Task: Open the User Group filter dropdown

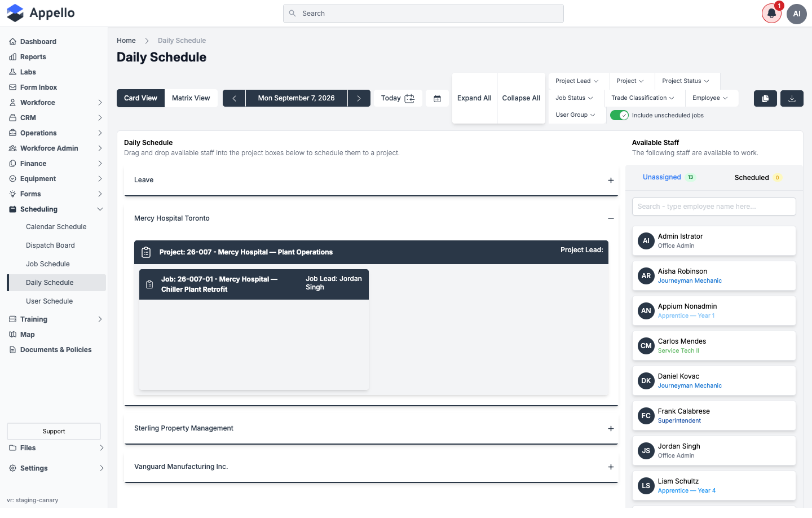Action: pos(575,115)
